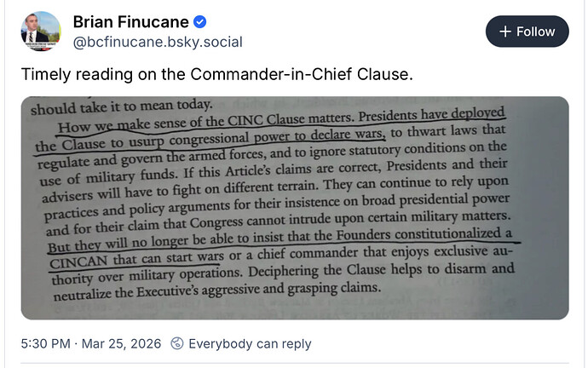This screenshot has width=588, height=368.
Task: Open the book page photo
Action: 294,208
